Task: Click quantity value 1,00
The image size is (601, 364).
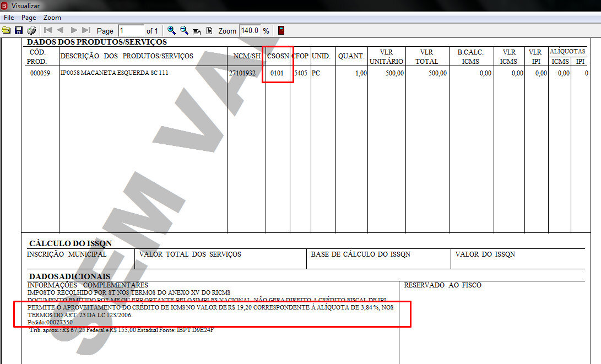Action: point(361,73)
